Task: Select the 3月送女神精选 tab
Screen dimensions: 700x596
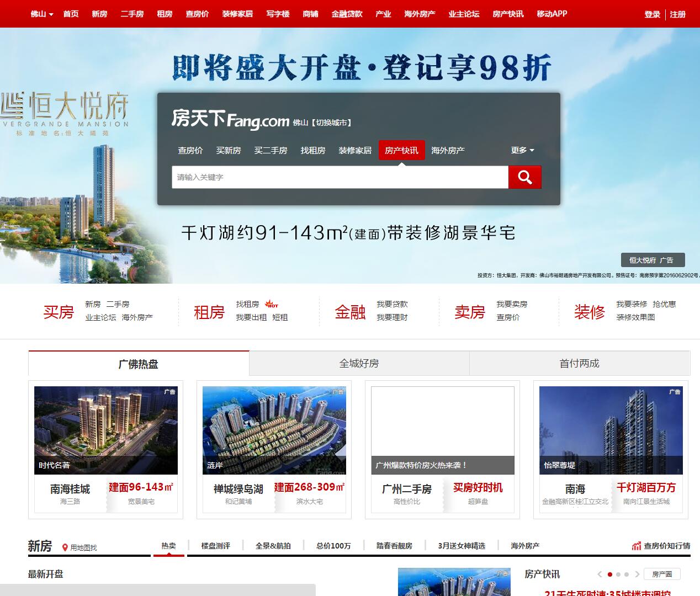Action: (462, 546)
